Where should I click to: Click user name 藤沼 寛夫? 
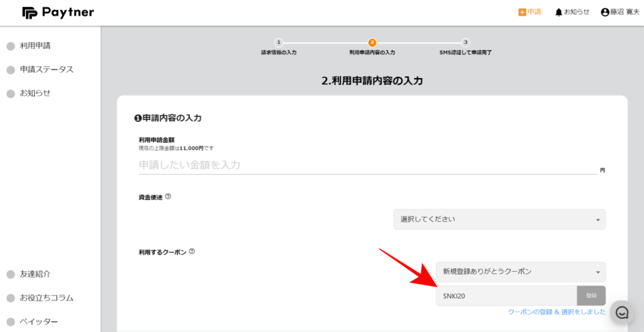[625, 13]
